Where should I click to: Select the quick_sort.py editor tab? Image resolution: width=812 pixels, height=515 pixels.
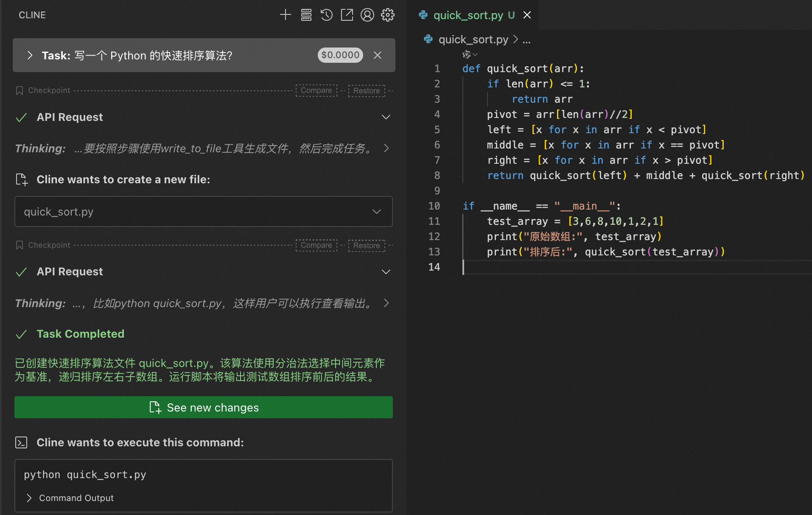coord(474,15)
